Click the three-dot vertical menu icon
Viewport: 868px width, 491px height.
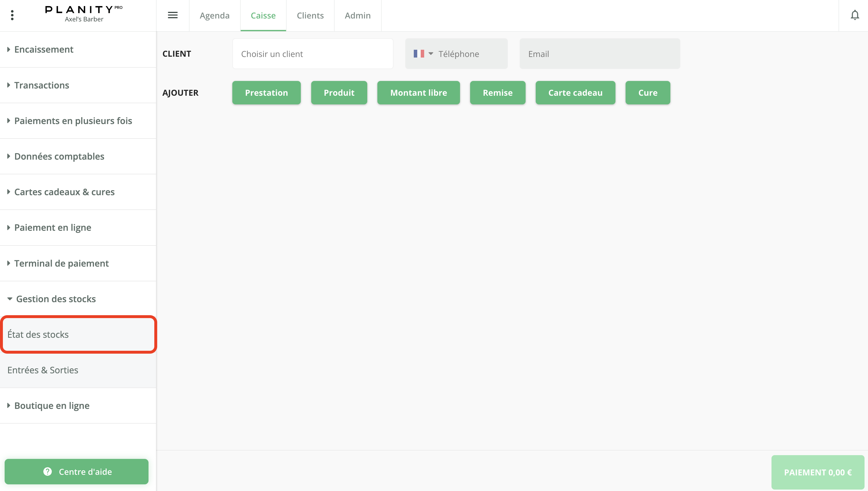12,15
